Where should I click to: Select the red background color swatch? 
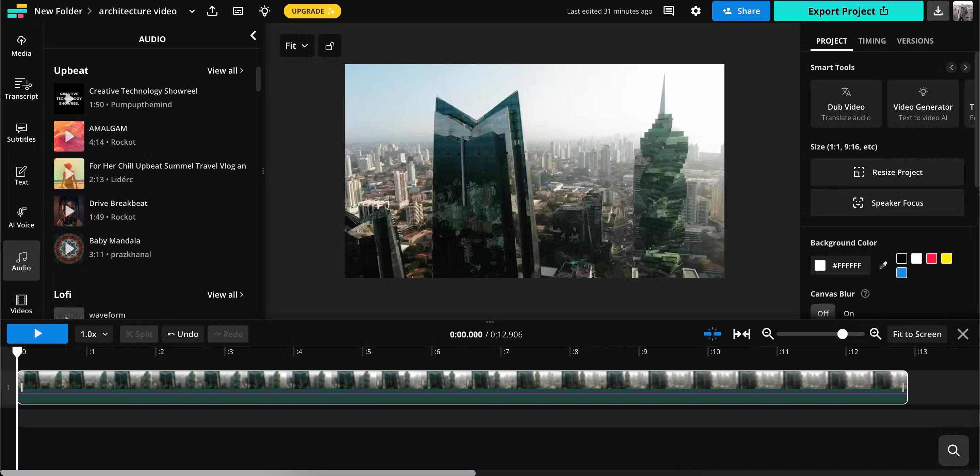[932, 258]
